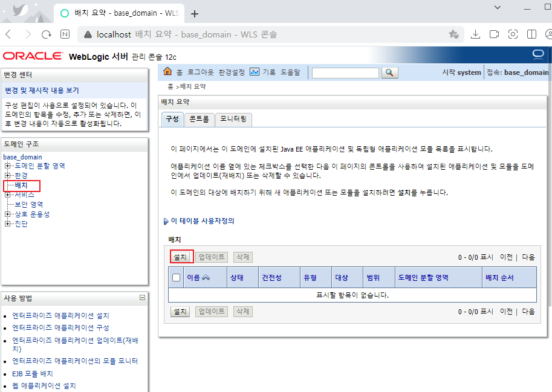
Task: Click the video capture icon in browser toolbar
Action: pyautogui.click(x=495, y=34)
